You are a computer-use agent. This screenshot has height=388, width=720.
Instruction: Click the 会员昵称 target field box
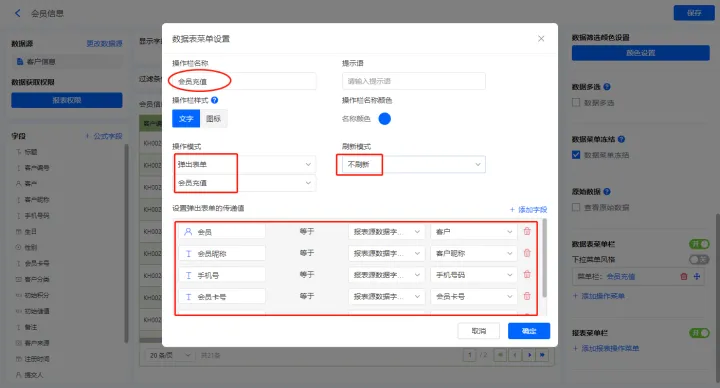pyautogui.click(x=222, y=253)
